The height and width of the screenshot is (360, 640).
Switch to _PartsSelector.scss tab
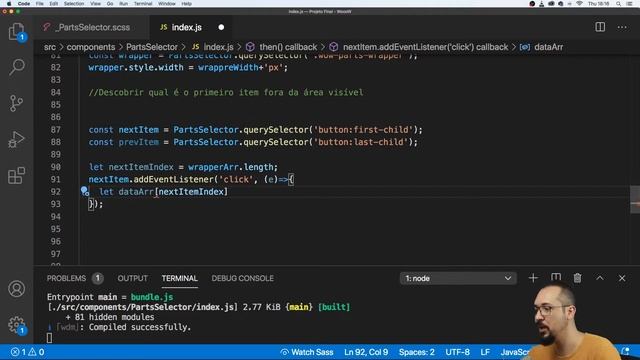(x=92, y=27)
